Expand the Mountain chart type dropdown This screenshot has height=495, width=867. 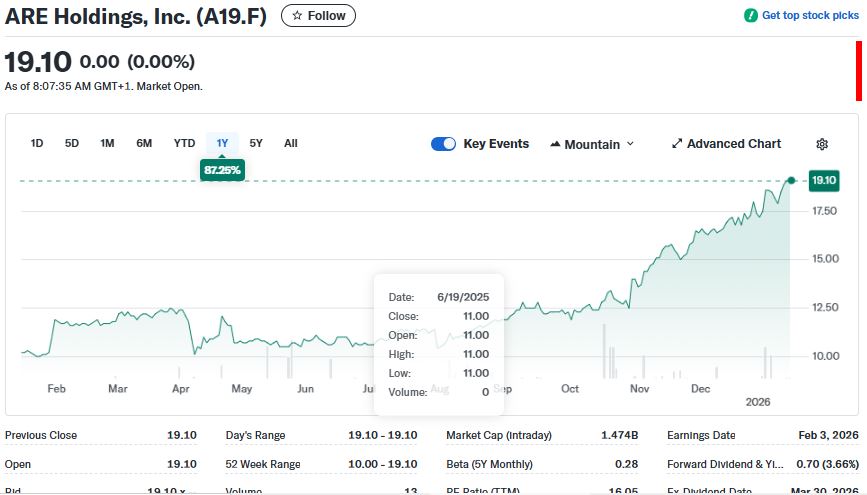click(592, 144)
